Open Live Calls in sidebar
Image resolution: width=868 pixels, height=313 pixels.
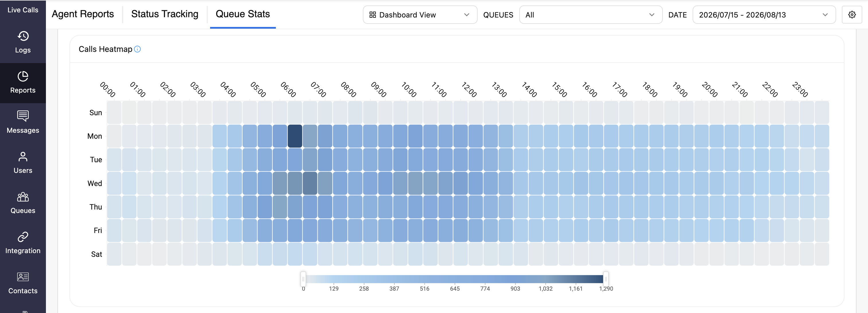23,10
